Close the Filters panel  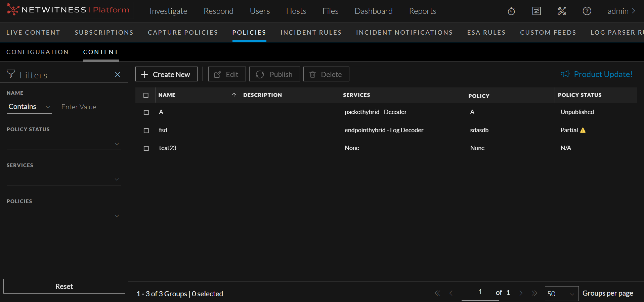click(118, 75)
